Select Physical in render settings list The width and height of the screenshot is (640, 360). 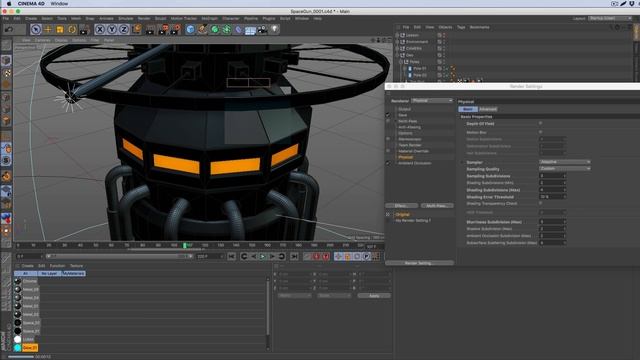tap(405, 157)
